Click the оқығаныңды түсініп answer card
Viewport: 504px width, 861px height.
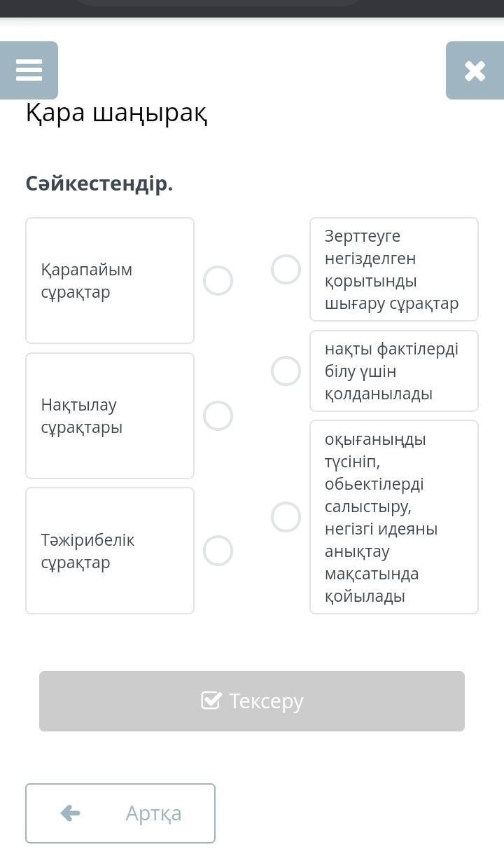(393, 517)
